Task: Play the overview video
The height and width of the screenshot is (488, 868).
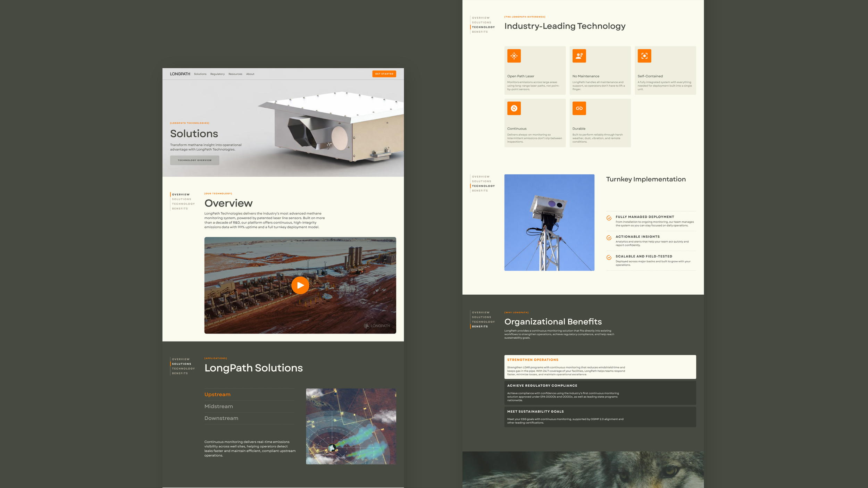Action: coord(300,285)
